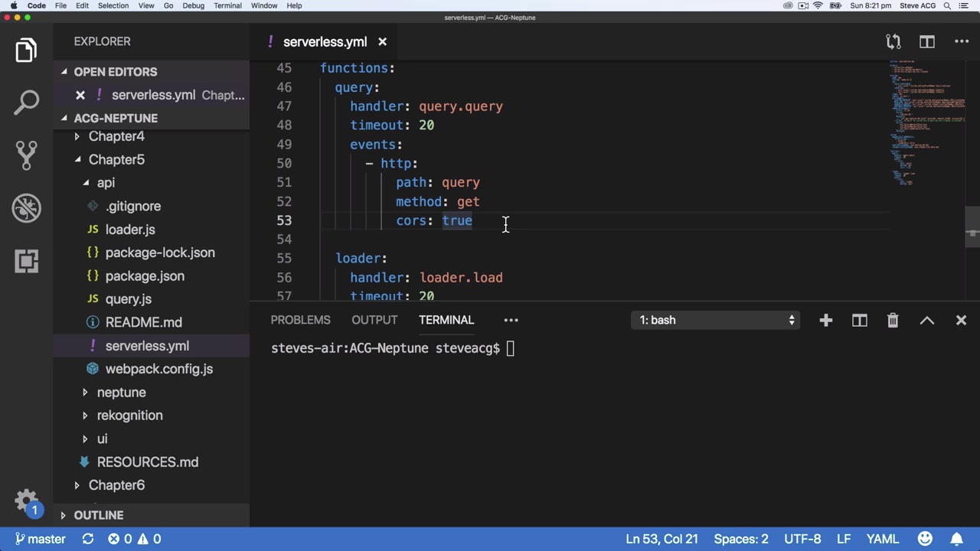This screenshot has width=980, height=551.
Task: Click the master branch status button
Action: click(x=40, y=539)
